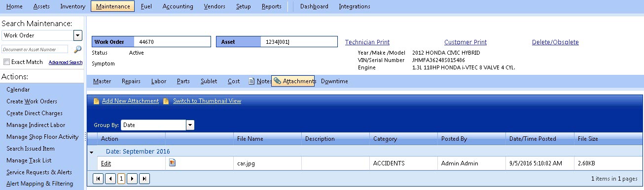Open Create Direct Charges action

coord(35,113)
